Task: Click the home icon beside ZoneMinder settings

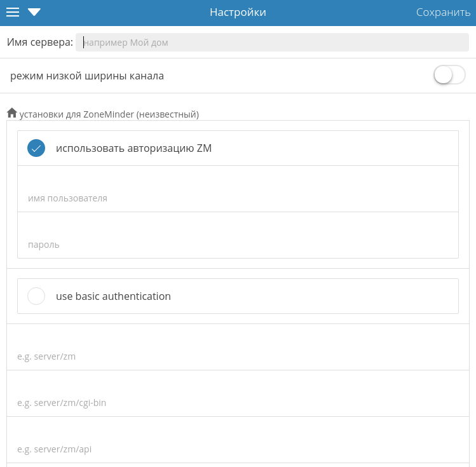Action: (x=12, y=113)
